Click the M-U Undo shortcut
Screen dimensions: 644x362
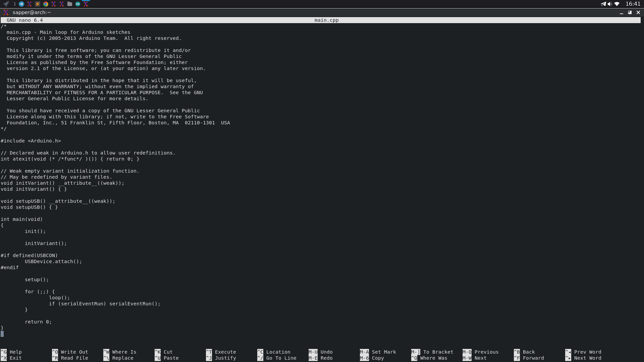point(321,352)
